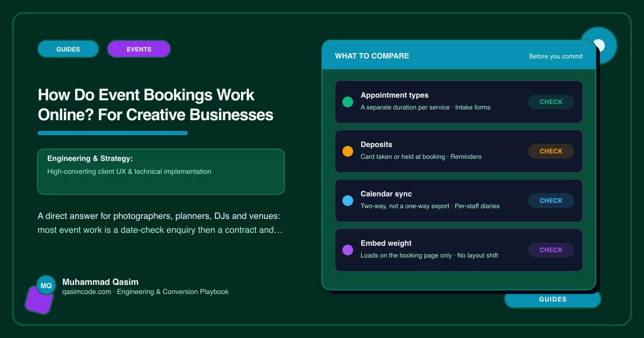The image size is (644, 338).
Task: Click 'Two-way, not a one-way export' description
Action: click(430, 206)
